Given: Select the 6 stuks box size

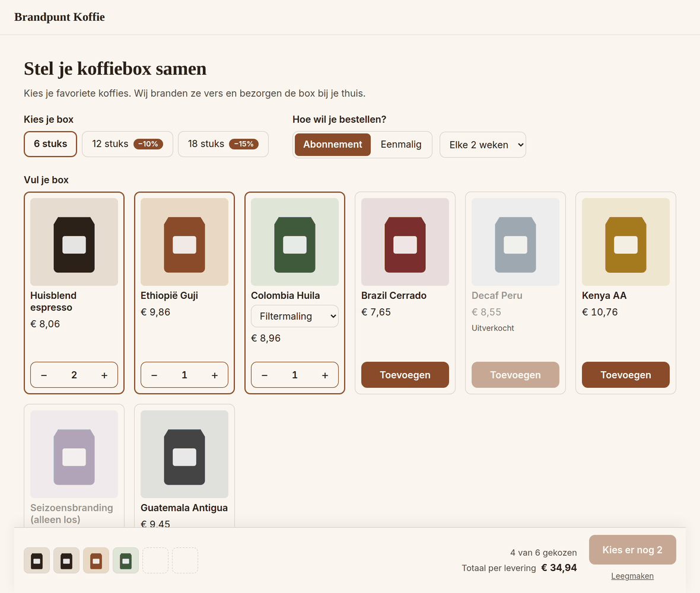Looking at the screenshot, I should click(50, 144).
